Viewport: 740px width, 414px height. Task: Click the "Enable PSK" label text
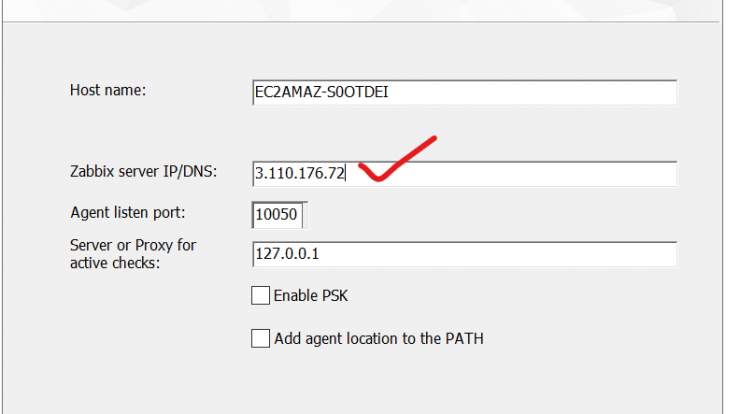311,296
